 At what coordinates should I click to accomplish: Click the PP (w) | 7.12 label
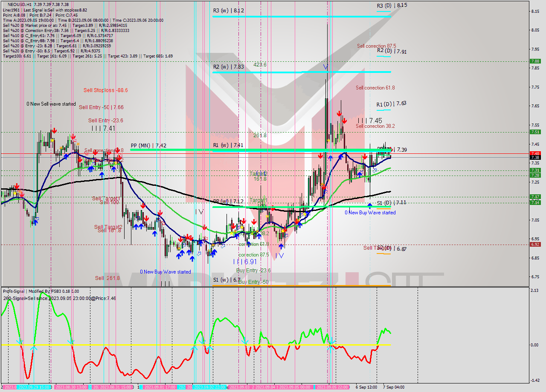228,201
